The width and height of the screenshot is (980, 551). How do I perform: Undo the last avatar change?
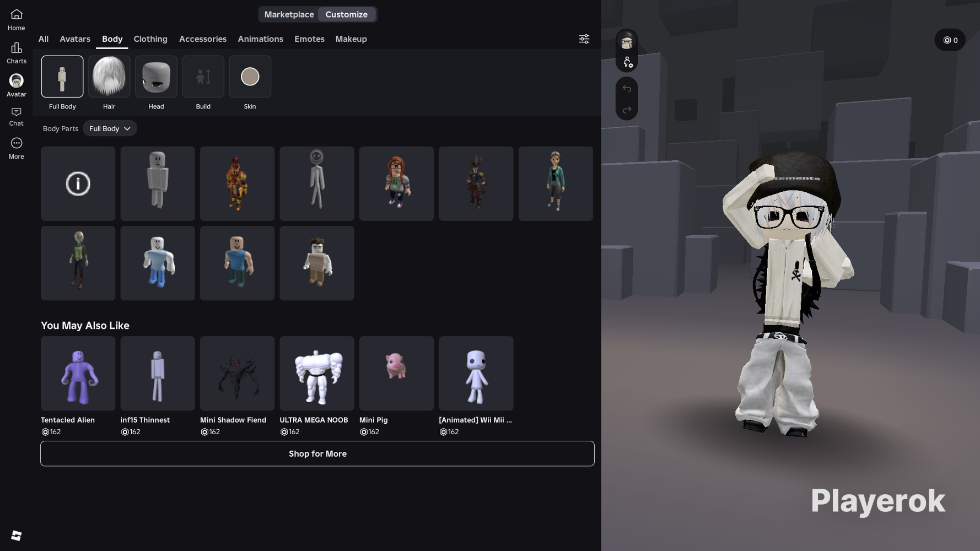(627, 89)
